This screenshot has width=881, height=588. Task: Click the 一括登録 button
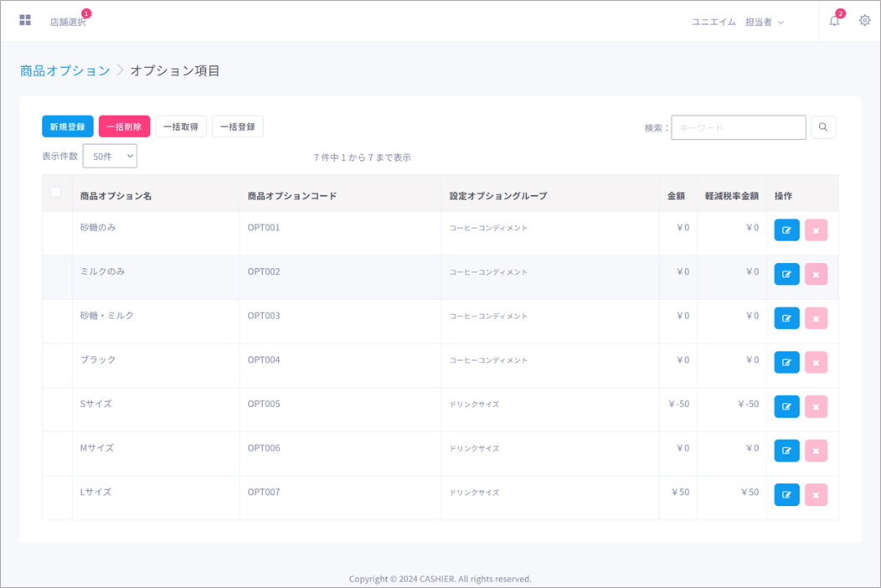pos(238,126)
